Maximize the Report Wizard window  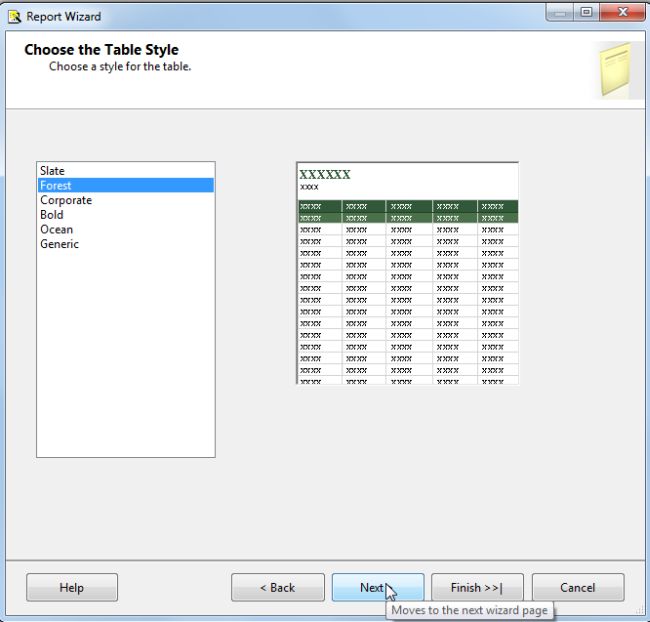point(586,12)
